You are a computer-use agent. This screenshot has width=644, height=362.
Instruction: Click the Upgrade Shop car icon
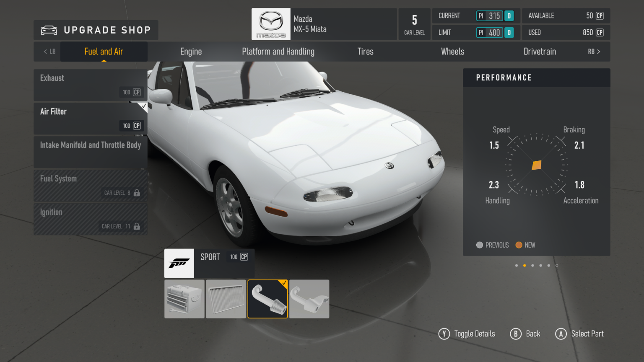(x=49, y=30)
